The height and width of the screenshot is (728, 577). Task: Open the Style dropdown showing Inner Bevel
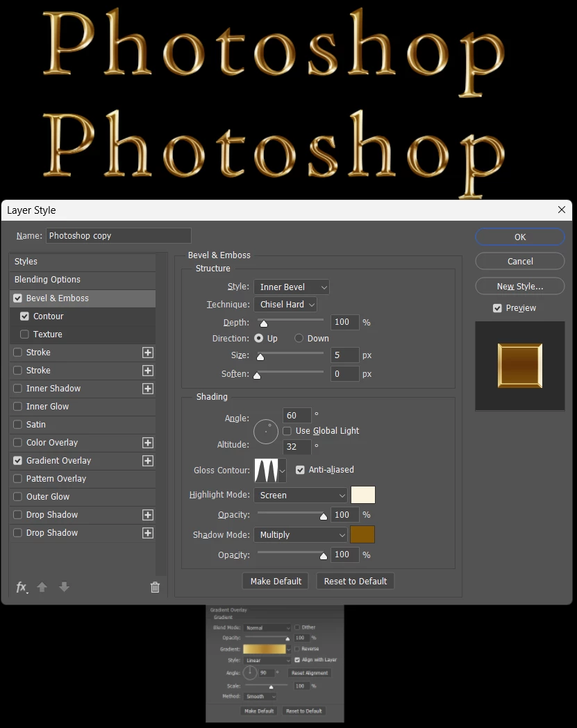pos(292,287)
